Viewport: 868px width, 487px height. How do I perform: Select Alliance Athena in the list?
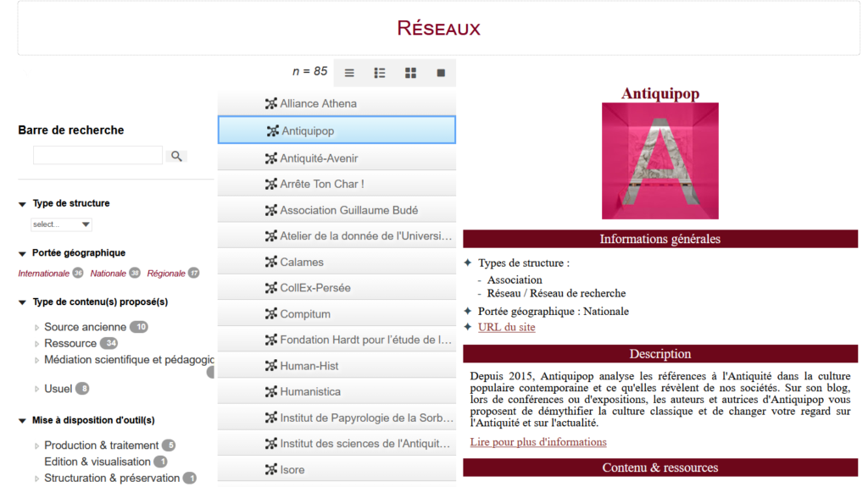pyautogui.click(x=337, y=103)
